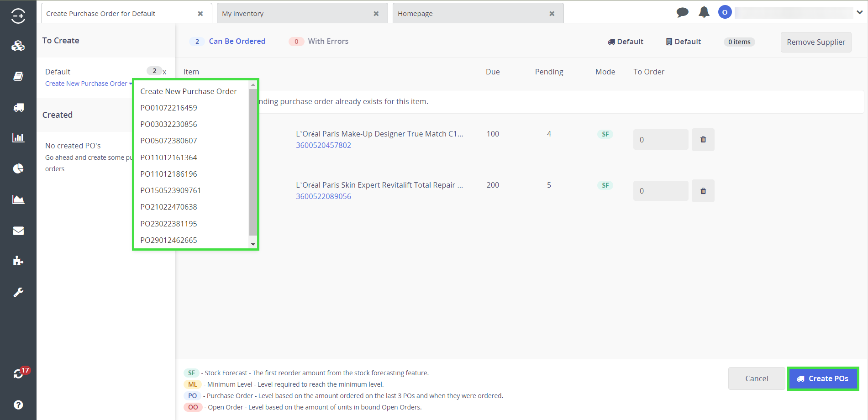
Task: Open the notifications bell icon
Action: (704, 12)
